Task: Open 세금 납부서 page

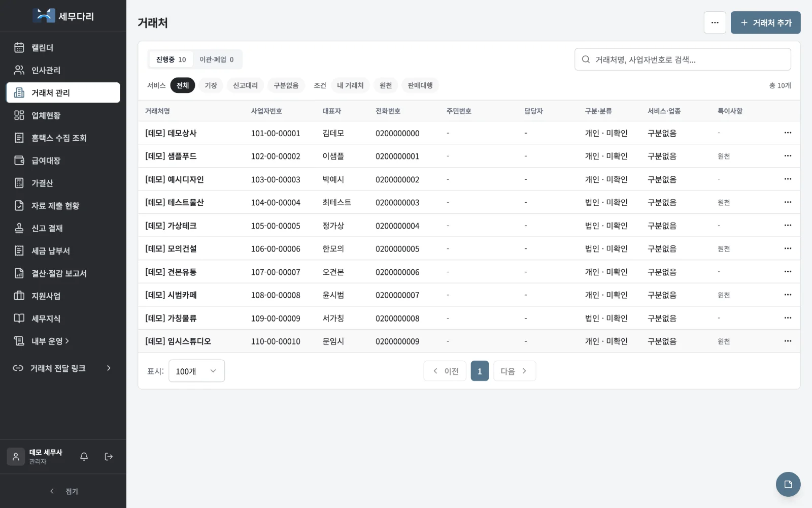Action: coord(63,251)
